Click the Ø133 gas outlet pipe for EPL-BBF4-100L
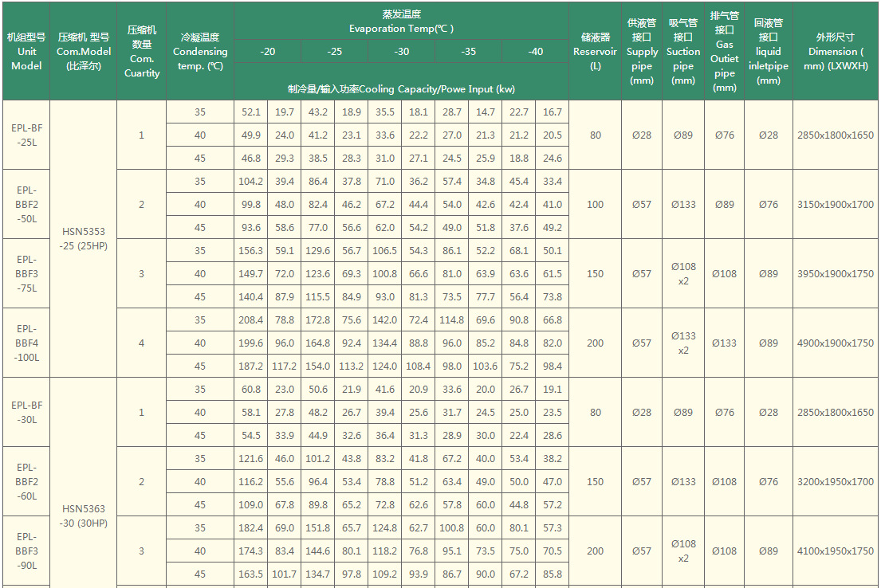Image resolution: width=881 pixels, height=588 pixels. tap(724, 343)
